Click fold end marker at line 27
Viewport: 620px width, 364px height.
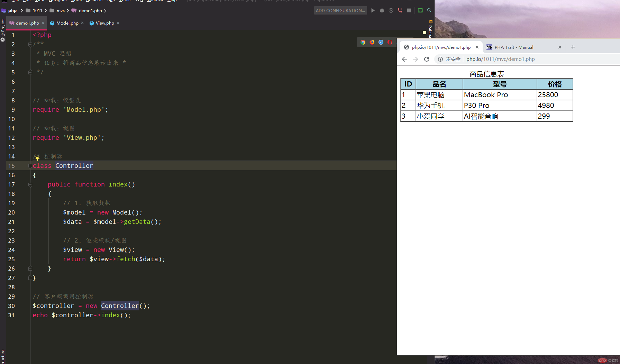30,278
